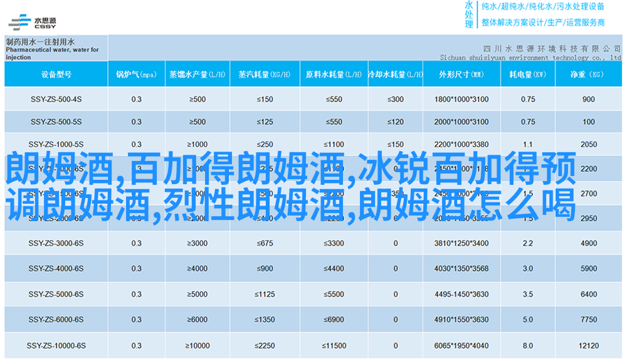Click the '冷却水耗量(L/H)' column header

tap(395, 75)
